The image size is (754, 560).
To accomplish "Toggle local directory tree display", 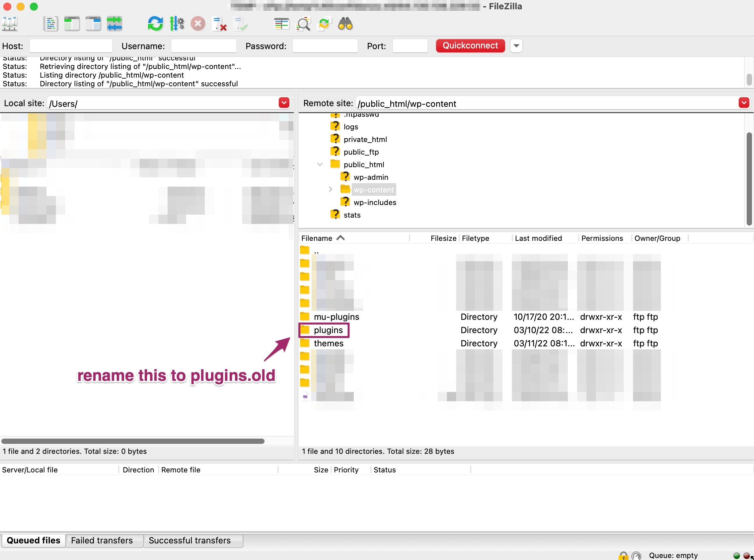I will pyautogui.click(x=72, y=24).
